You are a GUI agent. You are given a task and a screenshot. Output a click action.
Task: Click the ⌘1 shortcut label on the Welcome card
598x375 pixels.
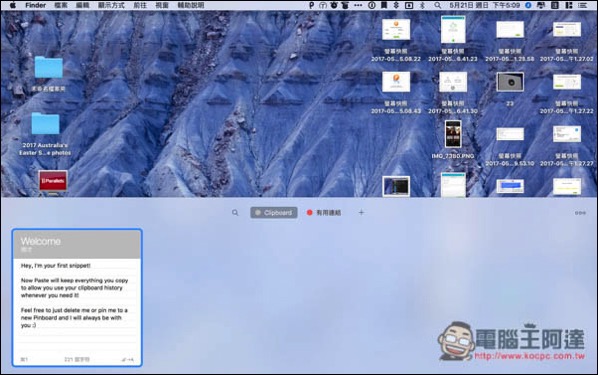[x=24, y=359]
